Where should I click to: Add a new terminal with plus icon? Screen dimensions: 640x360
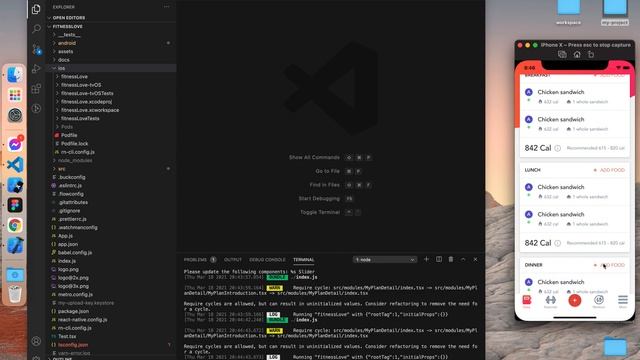pyautogui.click(x=426, y=259)
